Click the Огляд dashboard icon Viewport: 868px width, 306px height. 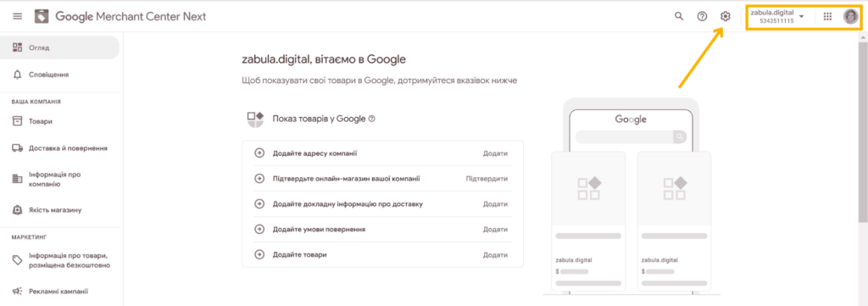(17, 47)
